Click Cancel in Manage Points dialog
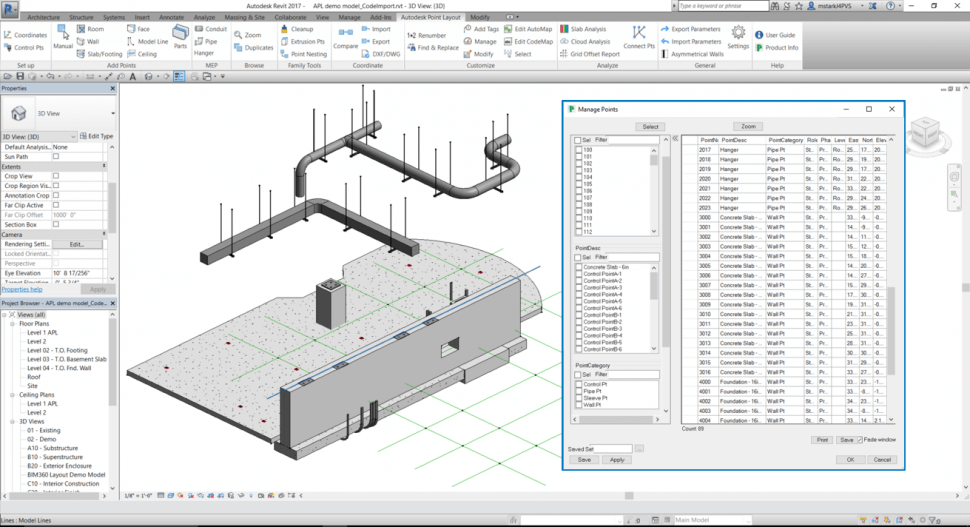Viewport: 970px width, 527px height. [881, 460]
